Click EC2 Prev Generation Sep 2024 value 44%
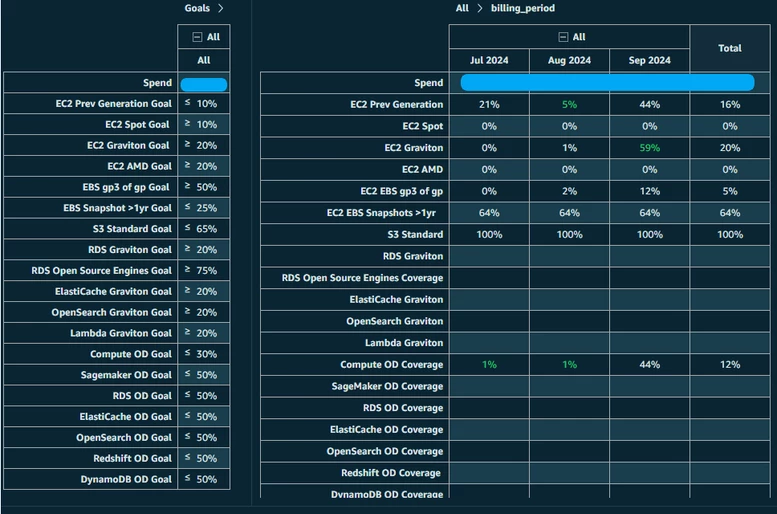 (x=650, y=105)
